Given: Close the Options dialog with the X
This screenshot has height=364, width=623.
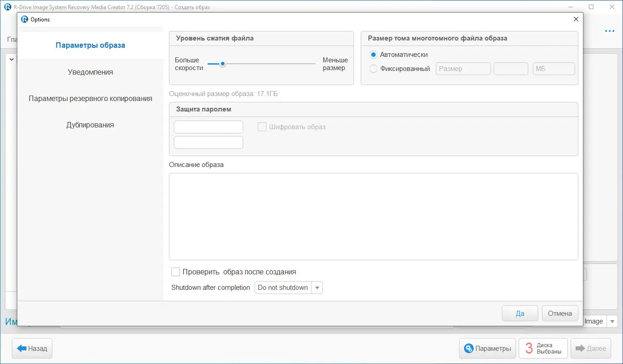Looking at the screenshot, I should coord(575,19).
